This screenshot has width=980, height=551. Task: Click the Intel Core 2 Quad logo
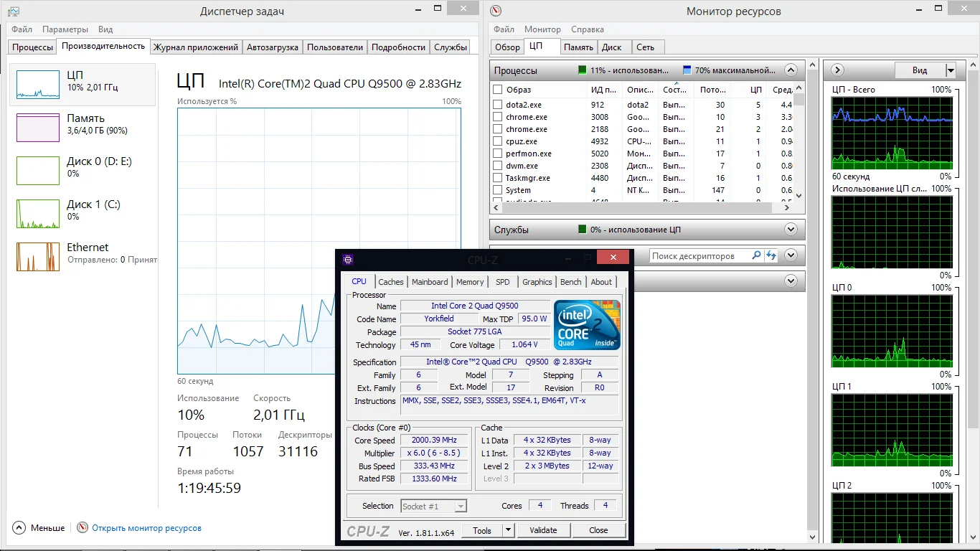587,325
